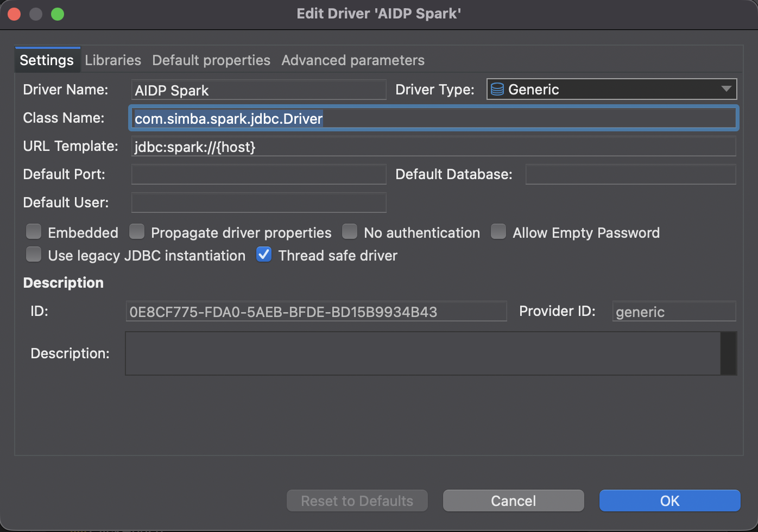Uncheck Thread safe driver checkbox

264,255
